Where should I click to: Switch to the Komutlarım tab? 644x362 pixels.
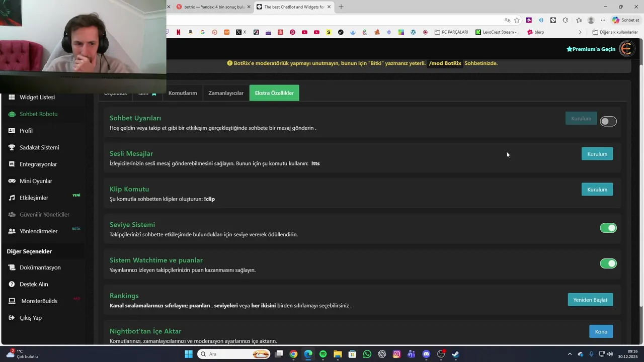[183, 93]
